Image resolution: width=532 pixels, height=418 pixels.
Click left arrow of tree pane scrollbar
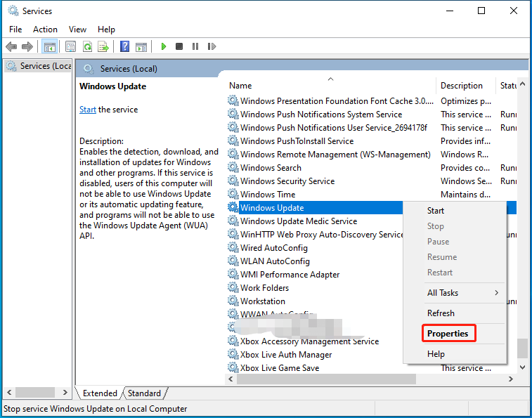click(x=9, y=393)
